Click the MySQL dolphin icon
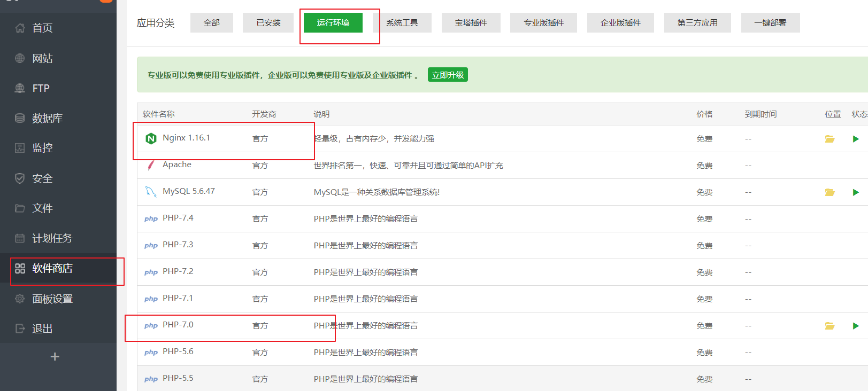Image resolution: width=868 pixels, height=391 pixels. [x=151, y=192]
